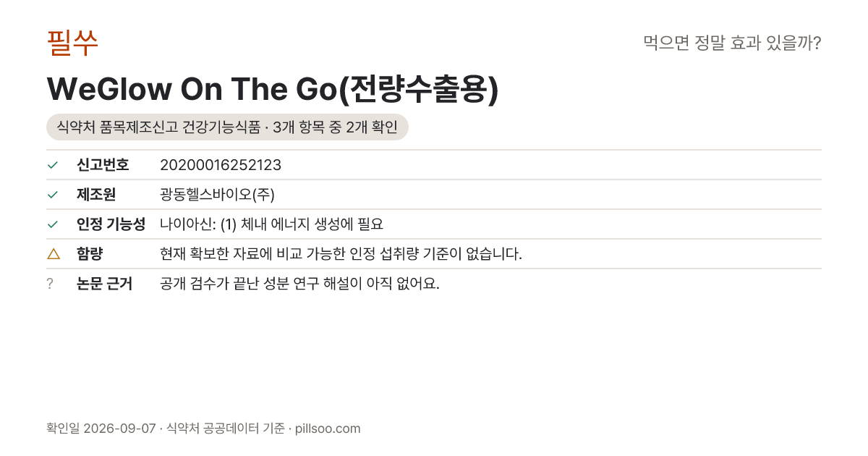Click the 논문 근거 explanation text
This screenshot has width=868, height=456.
299,284
